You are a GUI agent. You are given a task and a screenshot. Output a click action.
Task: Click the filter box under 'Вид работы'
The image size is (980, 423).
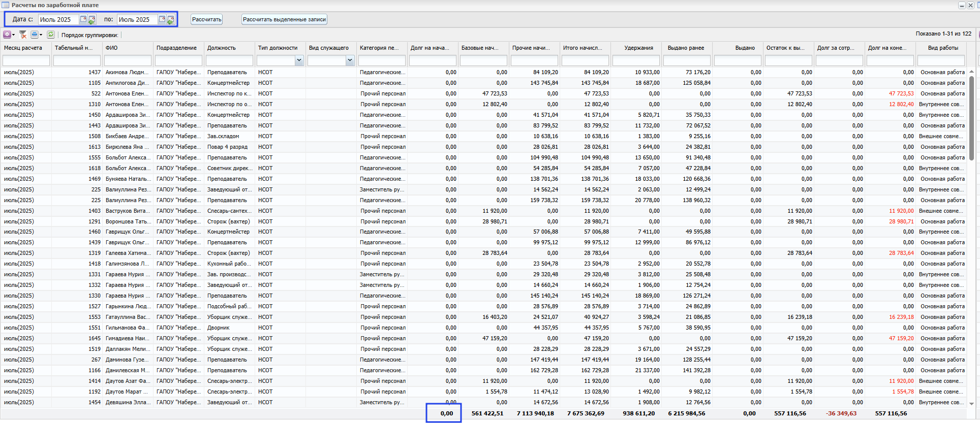point(941,60)
